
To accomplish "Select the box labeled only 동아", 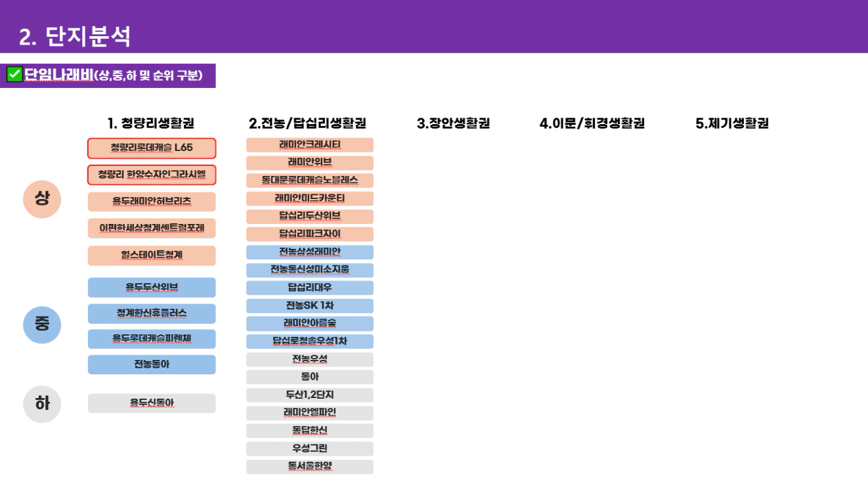I will [x=310, y=378].
